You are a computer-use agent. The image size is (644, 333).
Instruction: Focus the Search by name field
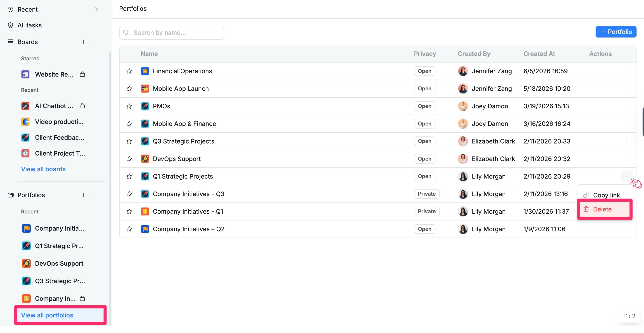pyautogui.click(x=172, y=32)
